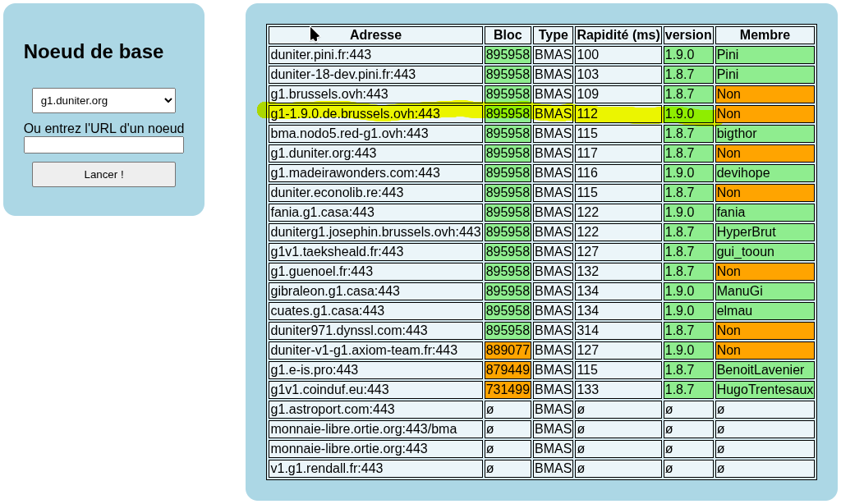Image resolution: width=841 pixels, height=504 pixels.
Task: Open the g1.duniter.org node dropdown
Action: (x=103, y=100)
